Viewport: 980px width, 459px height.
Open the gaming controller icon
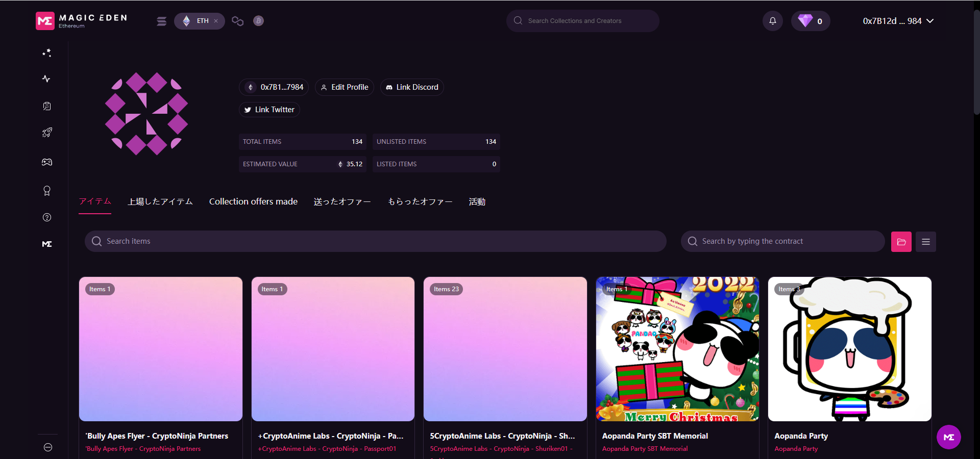[47, 162]
